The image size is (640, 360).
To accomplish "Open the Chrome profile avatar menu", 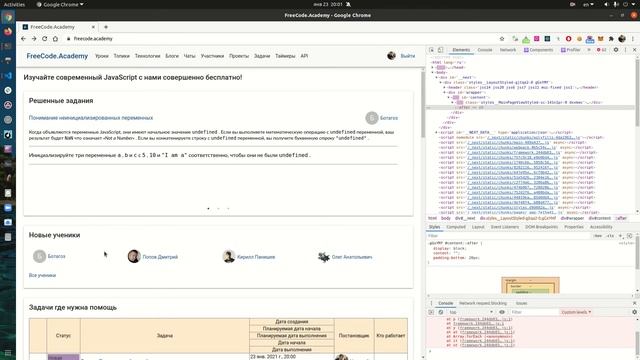I will tap(622, 39).
